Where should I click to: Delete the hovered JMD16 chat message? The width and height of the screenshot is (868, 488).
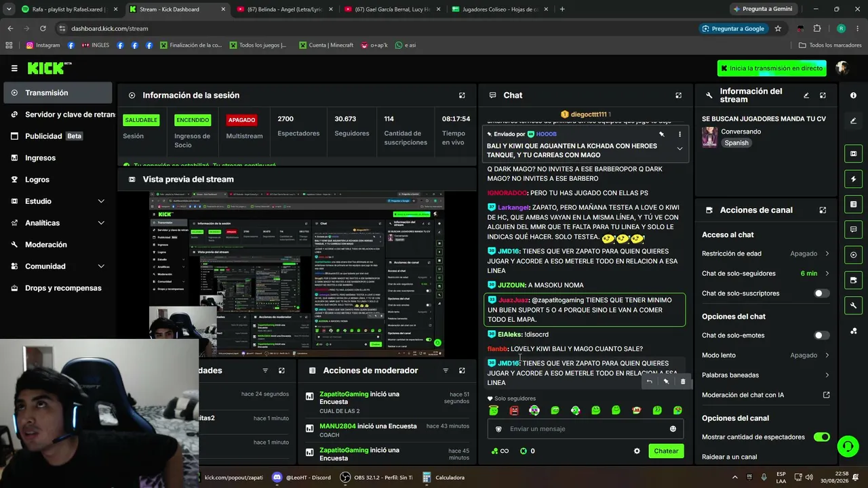(683, 382)
